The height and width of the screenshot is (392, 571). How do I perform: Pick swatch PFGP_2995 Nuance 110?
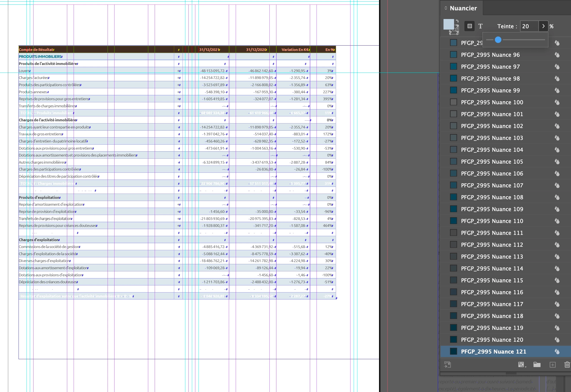[x=492, y=221]
